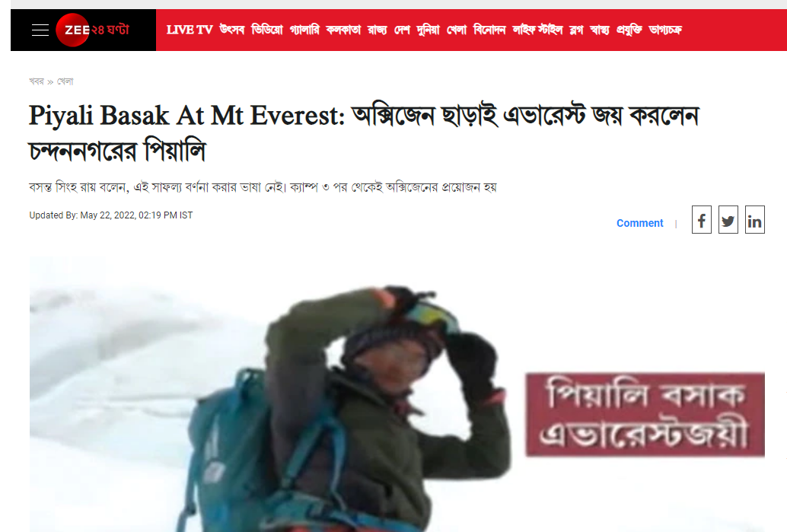Select রাজ্য in navigation bar
This screenshot has height=532, width=787.
(378, 30)
